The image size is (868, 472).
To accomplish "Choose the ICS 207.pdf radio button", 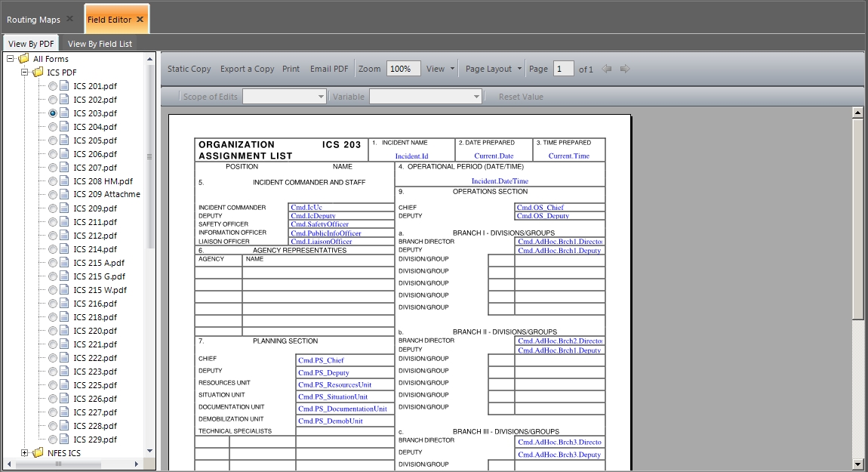I will (53, 168).
